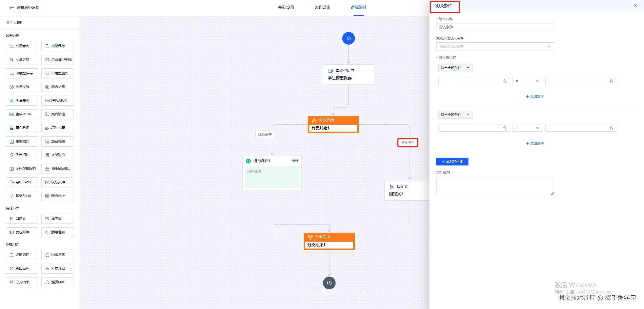The image size is (644, 309).
Task: Click the dark end power node
Action: click(329, 283)
